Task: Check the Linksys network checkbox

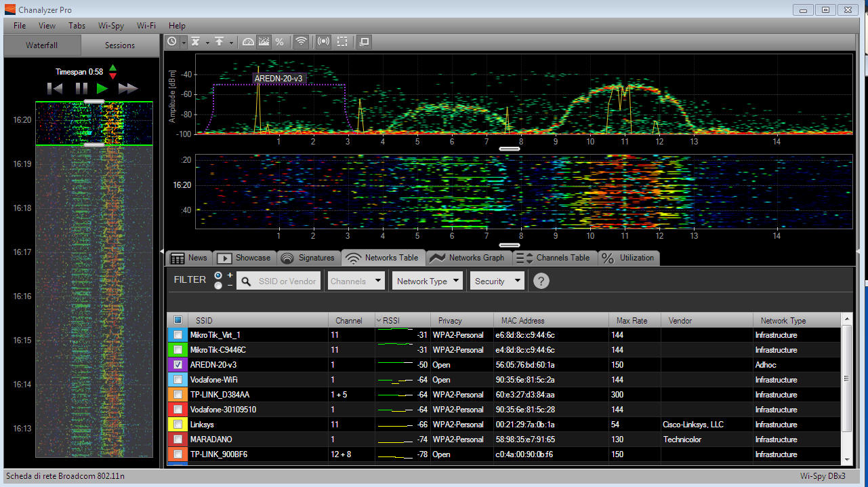Action: coord(178,425)
